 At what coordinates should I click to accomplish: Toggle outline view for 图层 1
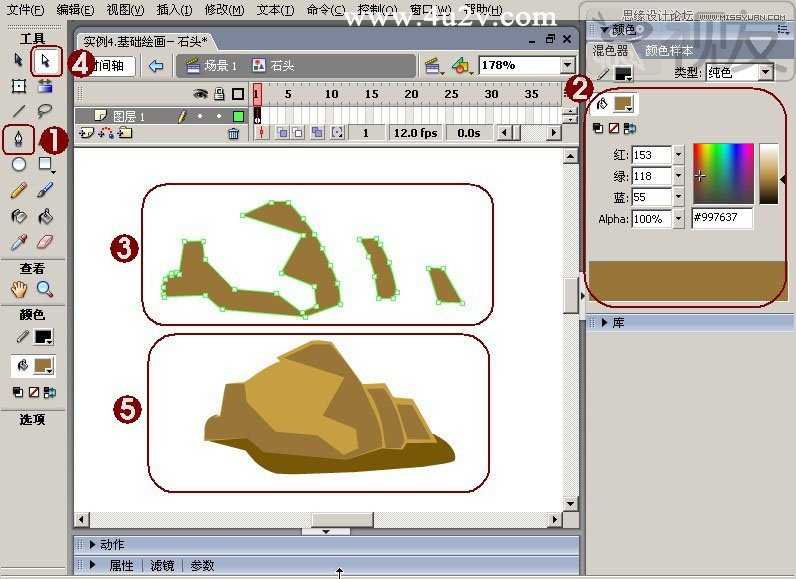tap(238, 117)
